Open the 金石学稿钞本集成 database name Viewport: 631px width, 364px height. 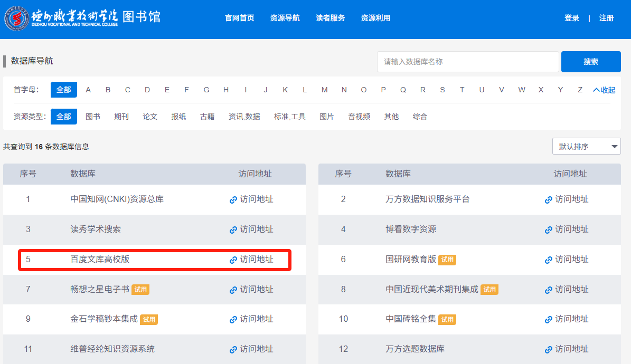104,319
